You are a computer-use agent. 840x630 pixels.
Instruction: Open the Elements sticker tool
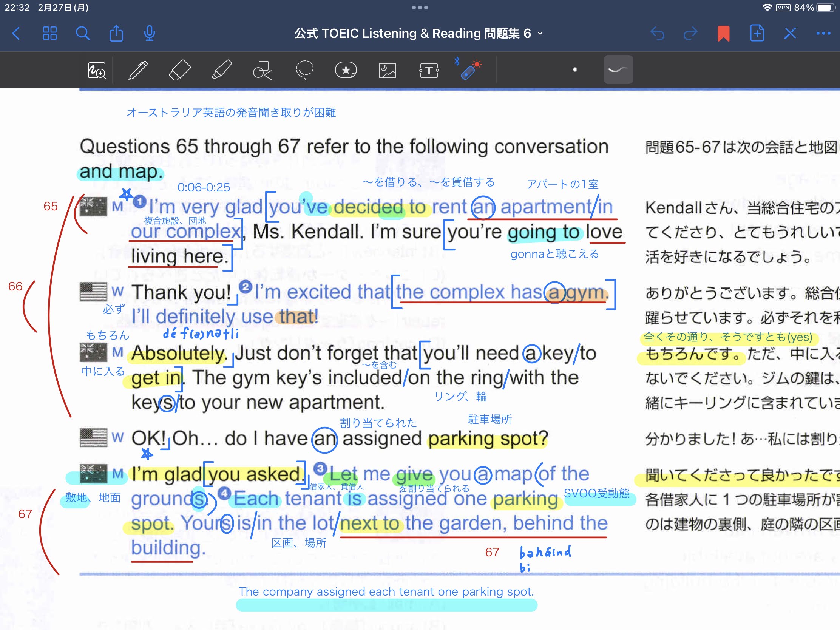pyautogui.click(x=346, y=70)
